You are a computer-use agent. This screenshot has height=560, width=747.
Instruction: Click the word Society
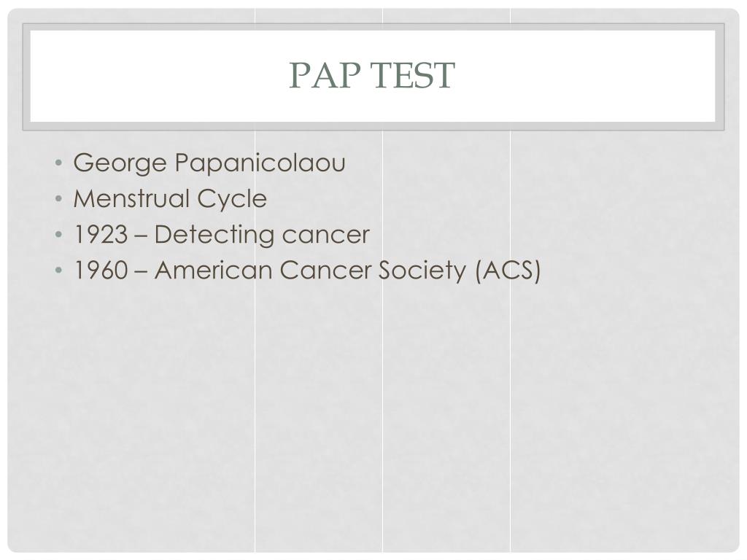pos(422,271)
